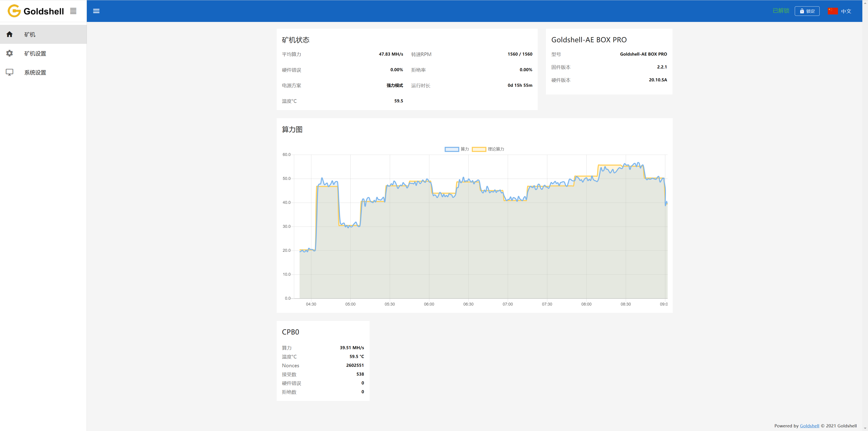Click the Goldshell logo icon
This screenshot has height=431, width=868.
(14, 11)
